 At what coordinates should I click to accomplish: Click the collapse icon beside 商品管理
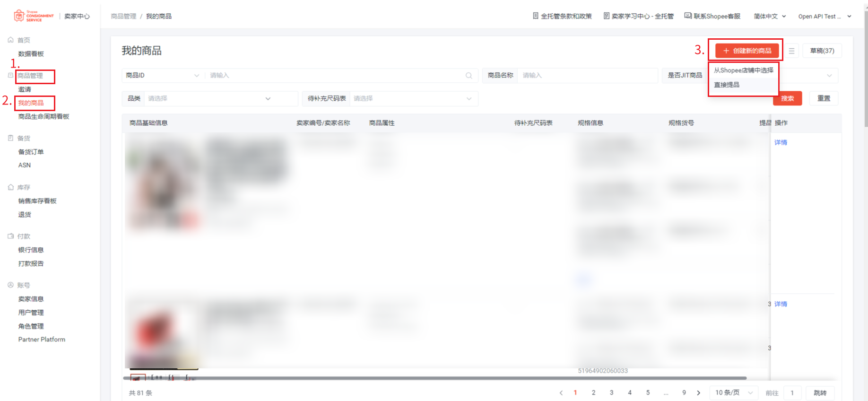coord(10,75)
